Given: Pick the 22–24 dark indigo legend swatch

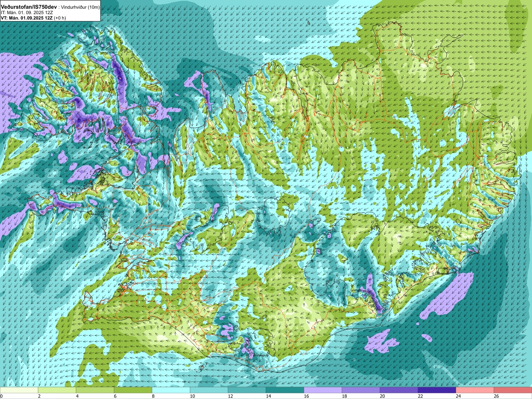Looking at the screenshot, I should pos(437,390).
